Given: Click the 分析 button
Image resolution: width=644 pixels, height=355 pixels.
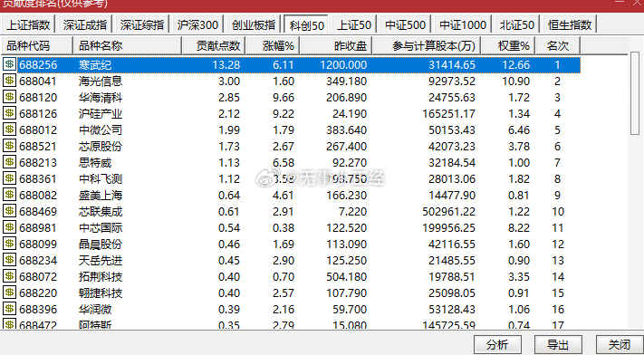Looking at the screenshot, I should (x=497, y=344).
